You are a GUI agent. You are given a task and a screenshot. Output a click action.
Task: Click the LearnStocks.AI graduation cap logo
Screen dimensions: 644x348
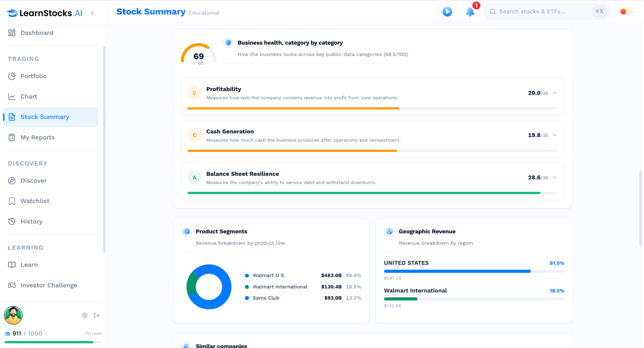click(12, 13)
